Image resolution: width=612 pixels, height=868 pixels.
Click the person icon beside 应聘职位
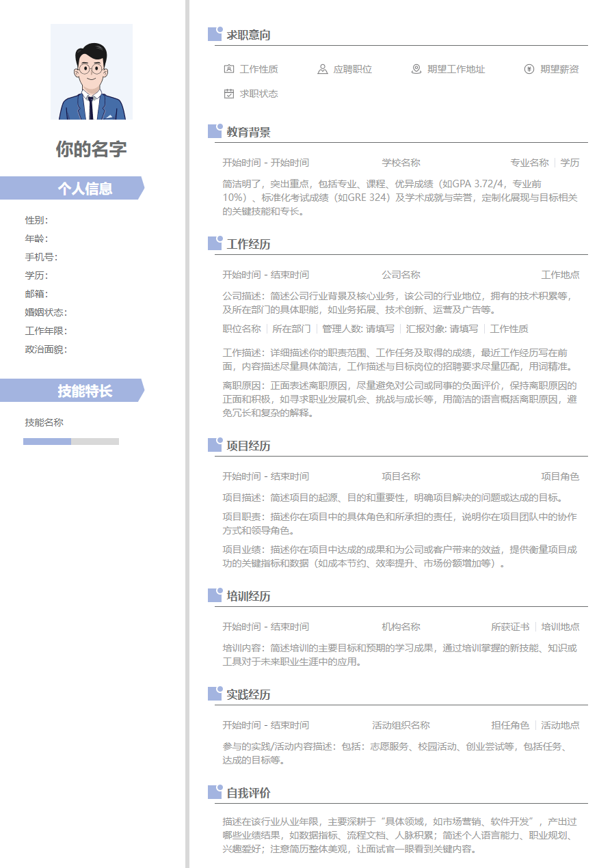click(x=323, y=69)
